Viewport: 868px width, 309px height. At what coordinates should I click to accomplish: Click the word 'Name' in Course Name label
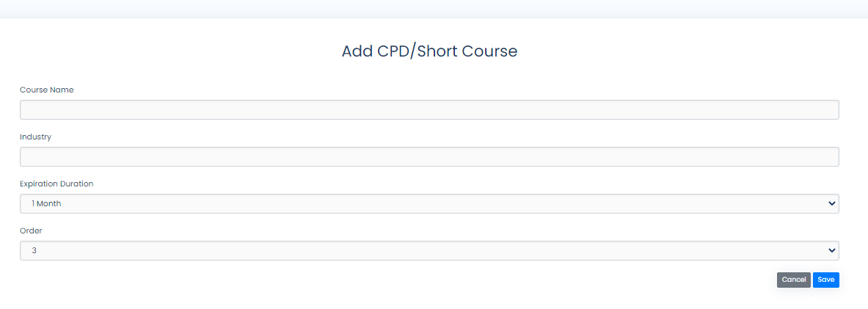pyautogui.click(x=62, y=90)
